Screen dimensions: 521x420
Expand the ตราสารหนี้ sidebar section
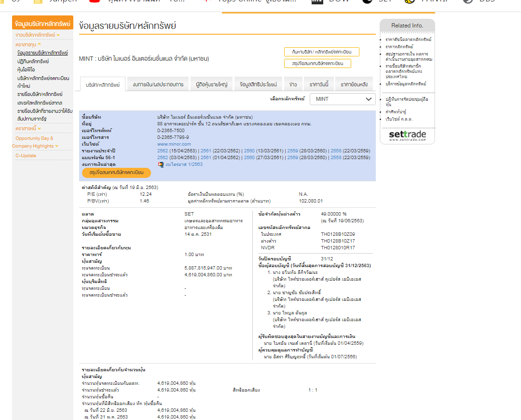click(x=28, y=128)
